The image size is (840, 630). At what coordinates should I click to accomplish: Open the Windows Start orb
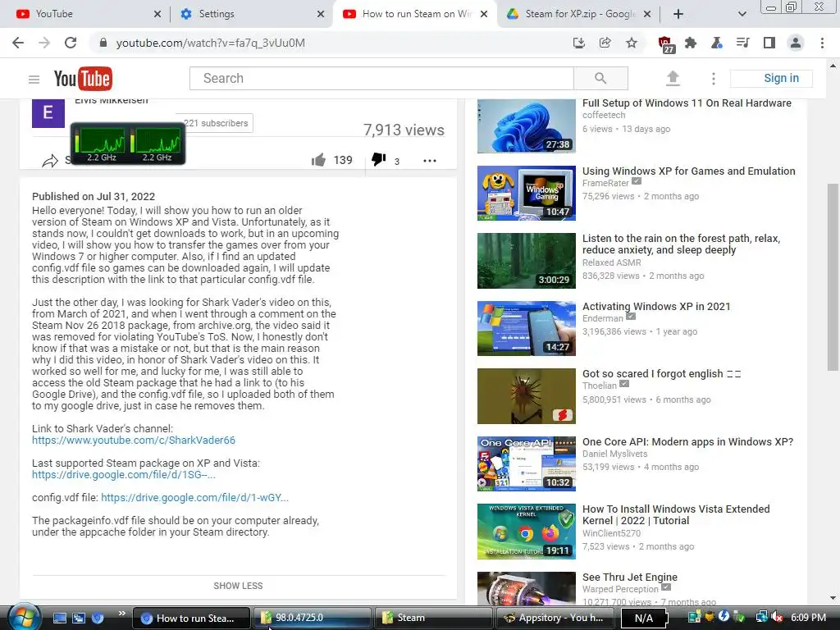click(x=22, y=618)
